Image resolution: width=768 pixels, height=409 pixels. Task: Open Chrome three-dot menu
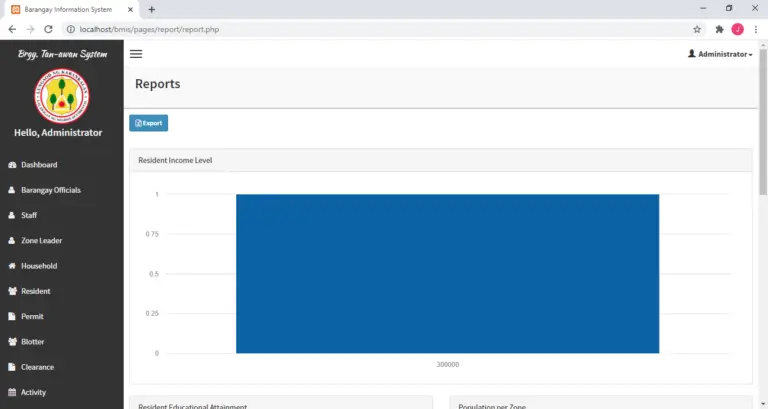click(756, 29)
